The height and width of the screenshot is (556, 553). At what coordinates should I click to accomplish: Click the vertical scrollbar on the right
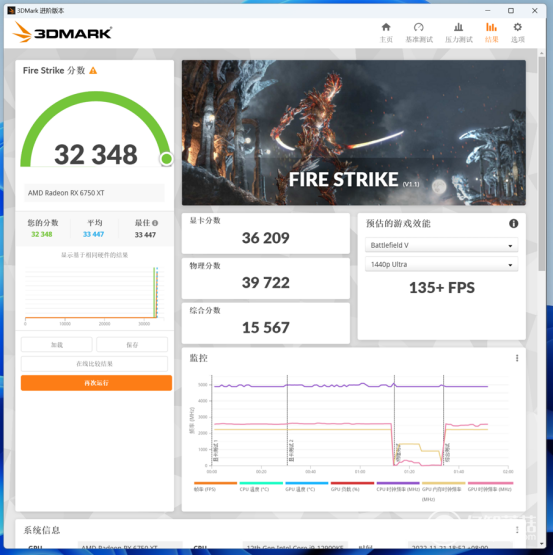pyautogui.click(x=542, y=163)
